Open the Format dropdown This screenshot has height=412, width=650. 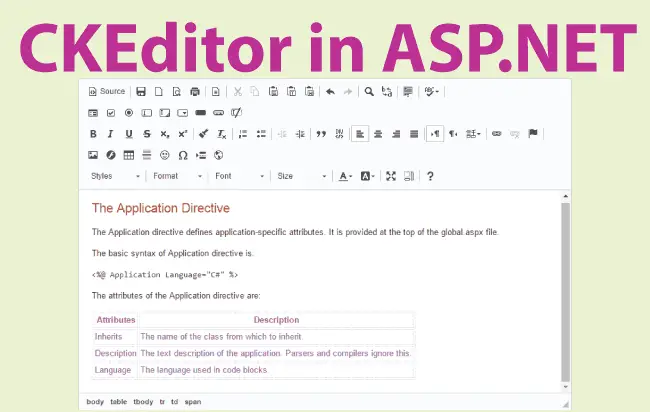point(177,176)
